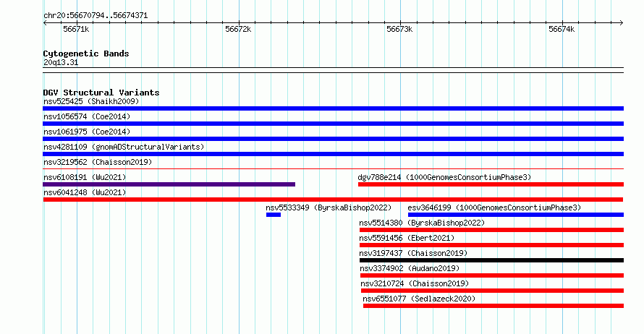Screen dimensions: 644x334
Task: Select the red bar under nsv5591456
Action: tap(491, 245)
